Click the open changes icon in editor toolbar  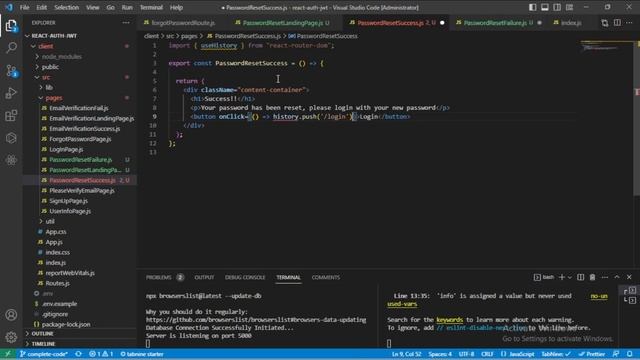[604, 23]
